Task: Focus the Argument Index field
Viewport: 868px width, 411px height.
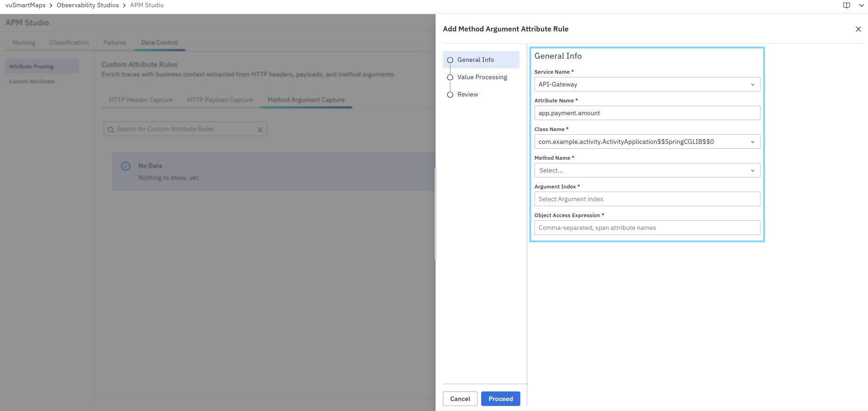Action: click(x=647, y=199)
